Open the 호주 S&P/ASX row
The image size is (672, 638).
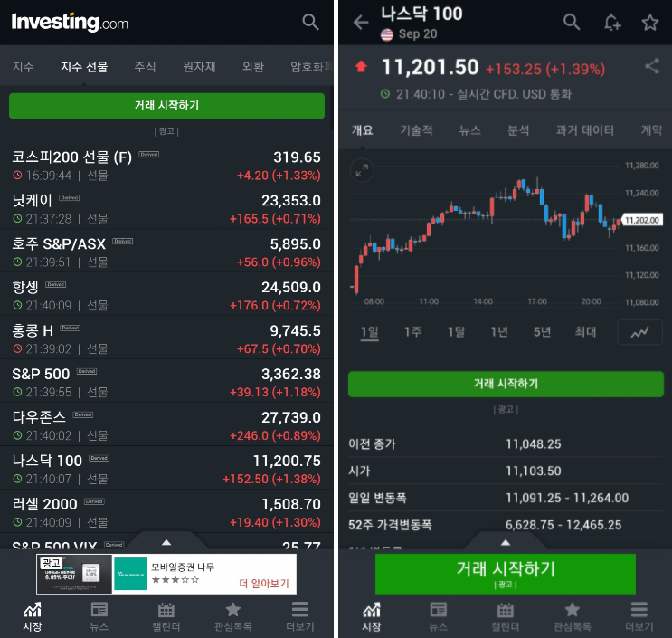coord(166,252)
